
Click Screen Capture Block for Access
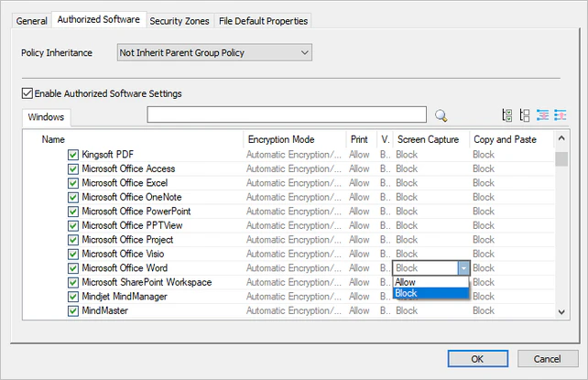point(407,169)
